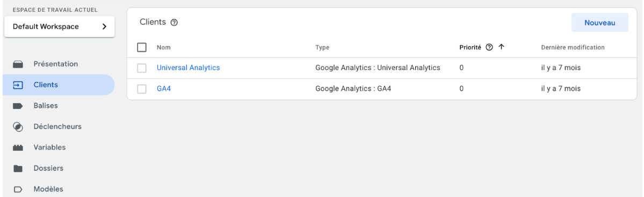The height and width of the screenshot is (197, 644).
Task: Click the Présentation briefcase icon
Action: click(18, 65)
